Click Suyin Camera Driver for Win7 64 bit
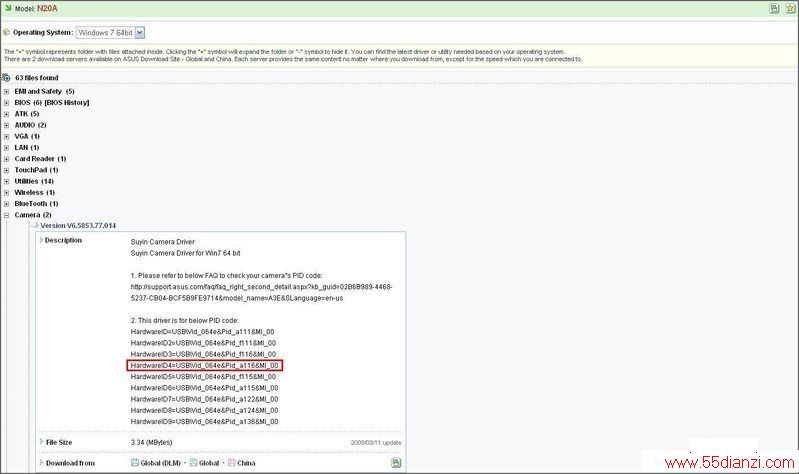Screen dimensions: 799x474 [185, 253]
